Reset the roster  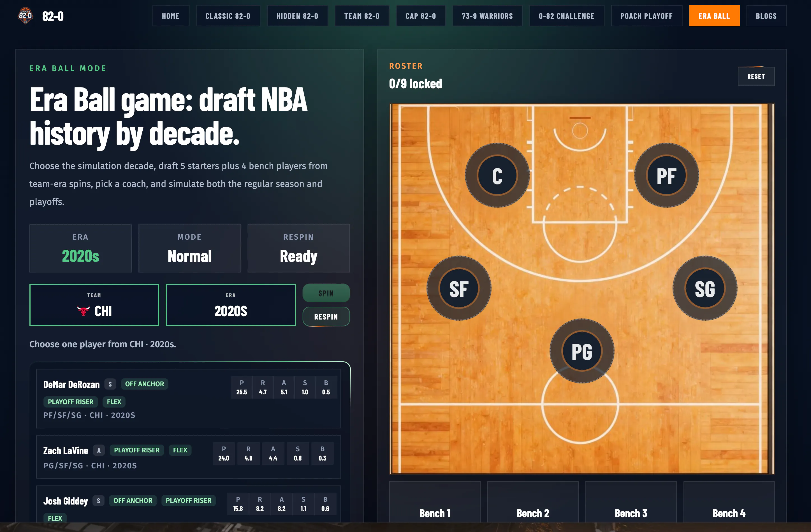756,76
